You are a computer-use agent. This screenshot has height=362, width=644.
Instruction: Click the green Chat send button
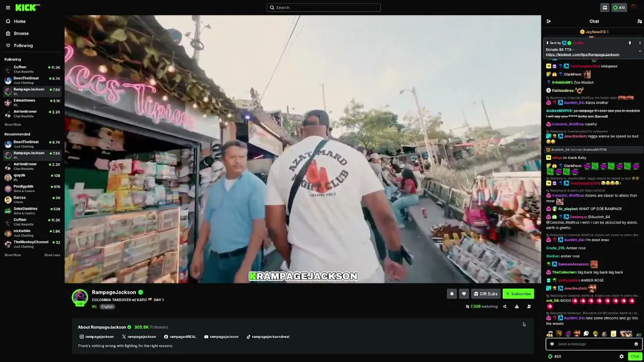635,356
